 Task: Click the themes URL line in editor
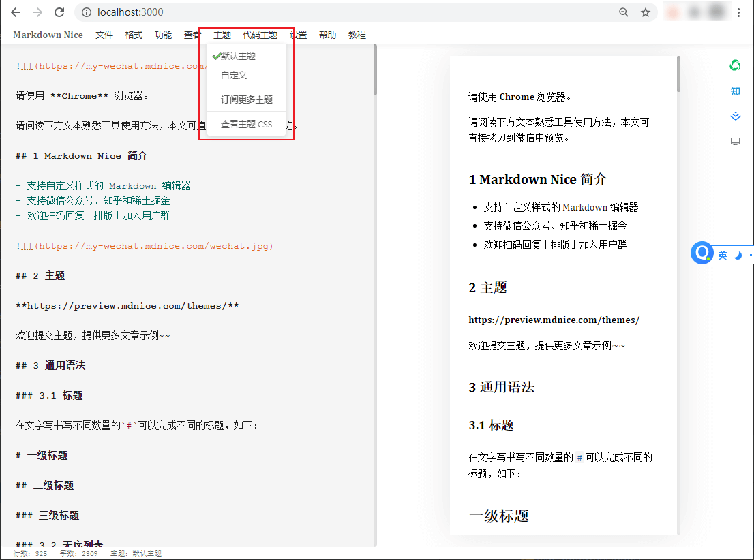point(127,306)
